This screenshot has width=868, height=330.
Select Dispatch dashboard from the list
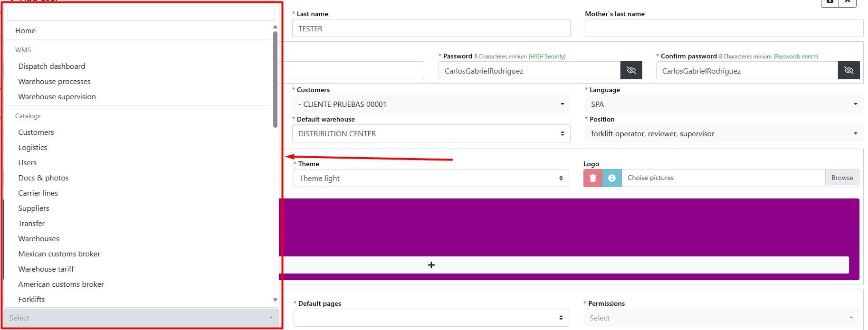pos(52,66)
